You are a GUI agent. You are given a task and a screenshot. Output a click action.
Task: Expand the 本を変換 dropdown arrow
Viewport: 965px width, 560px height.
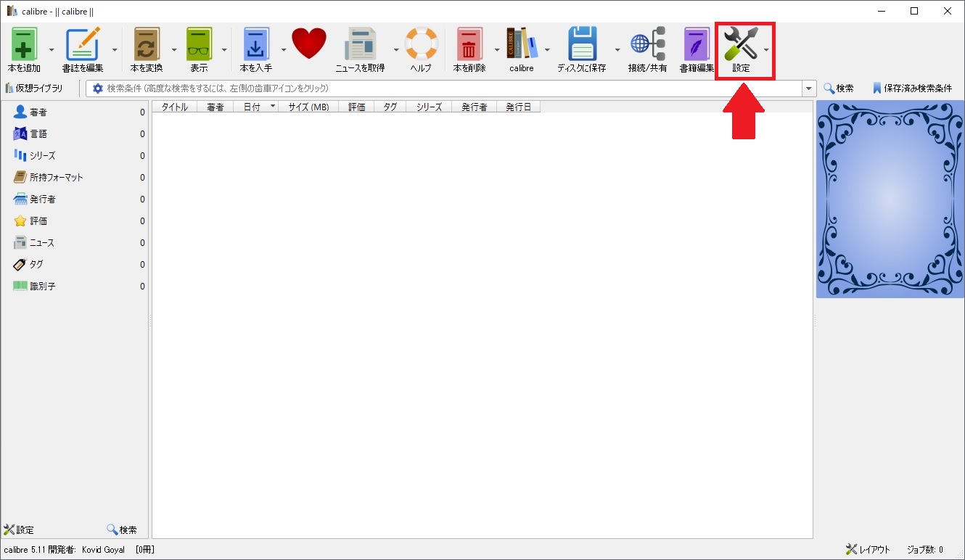(x=174, y=49)
